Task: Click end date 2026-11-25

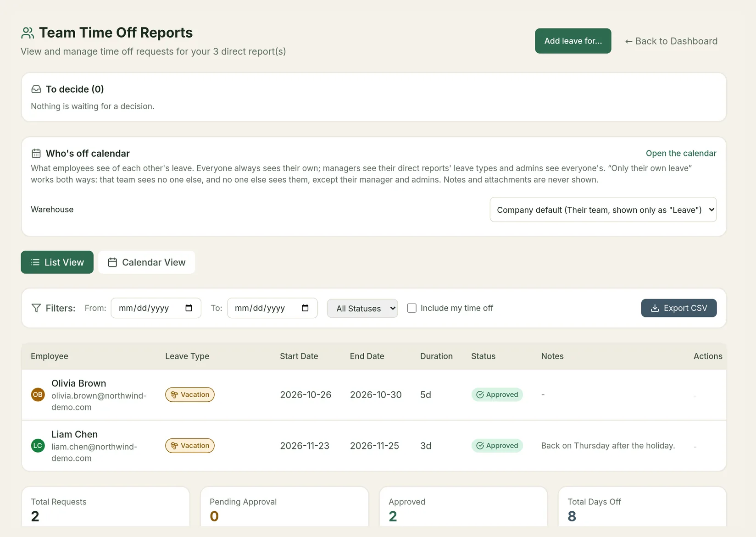Action: (x=374, y=446)
